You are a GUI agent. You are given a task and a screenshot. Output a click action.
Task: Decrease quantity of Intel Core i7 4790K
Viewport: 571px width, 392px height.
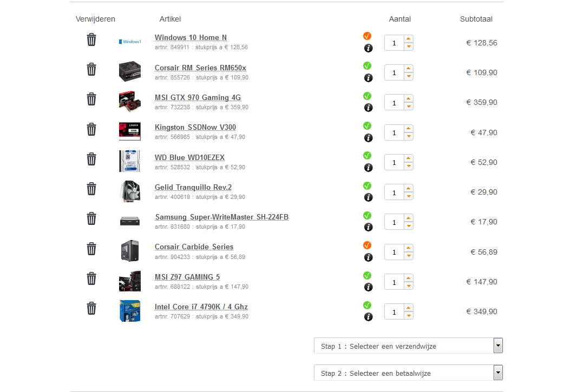pyautogui.click(x=409, y=316)
